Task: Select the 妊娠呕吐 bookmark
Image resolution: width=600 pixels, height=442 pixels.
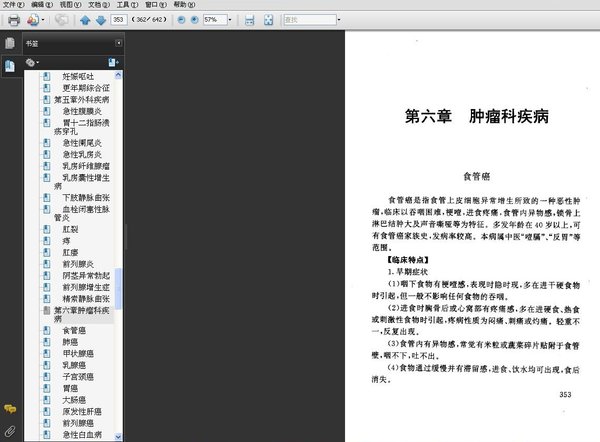Action: point(78,77)
